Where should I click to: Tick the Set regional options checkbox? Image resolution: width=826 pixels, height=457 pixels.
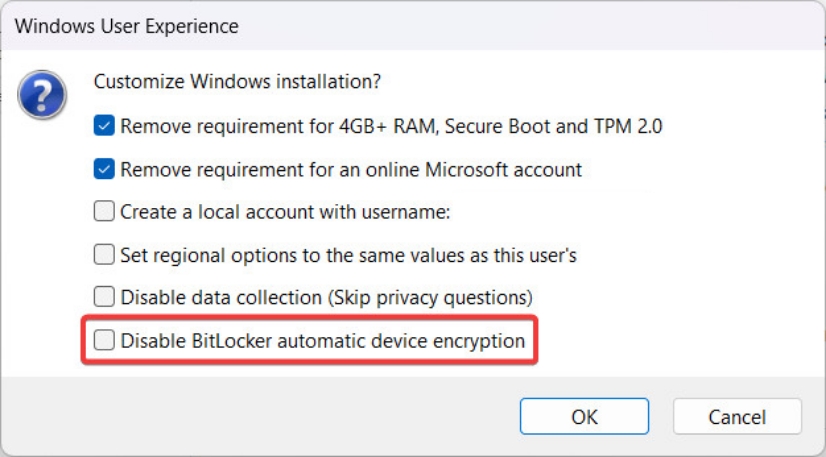104,255
